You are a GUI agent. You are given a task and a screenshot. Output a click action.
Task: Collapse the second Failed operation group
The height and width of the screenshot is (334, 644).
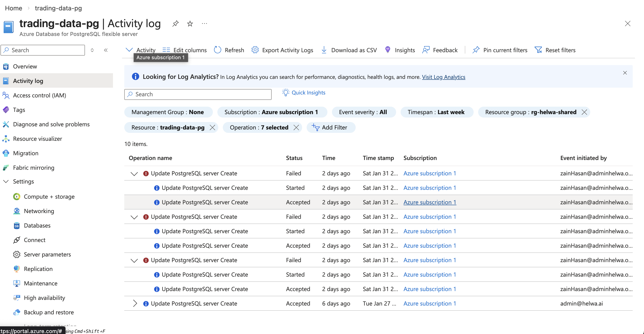(x=134, y=217)
